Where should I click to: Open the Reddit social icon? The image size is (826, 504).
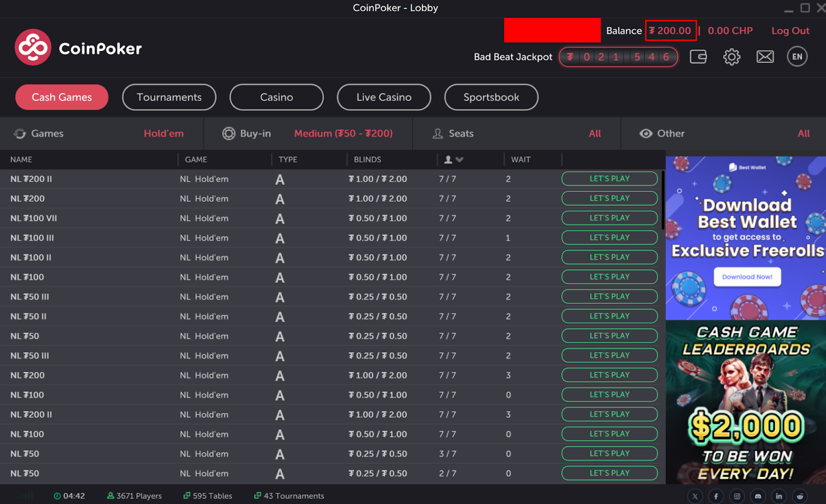point(800,496)
